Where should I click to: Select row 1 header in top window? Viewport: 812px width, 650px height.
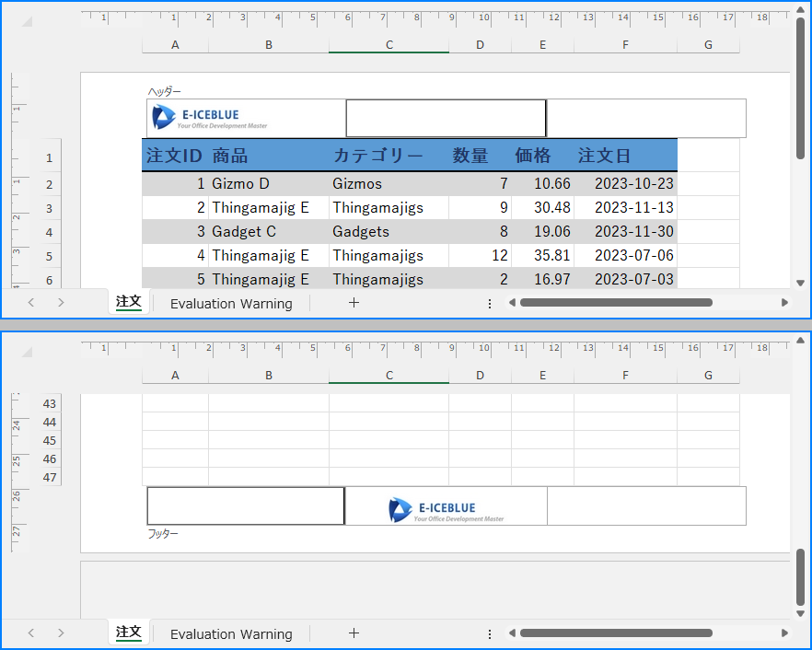coord(49,157)
